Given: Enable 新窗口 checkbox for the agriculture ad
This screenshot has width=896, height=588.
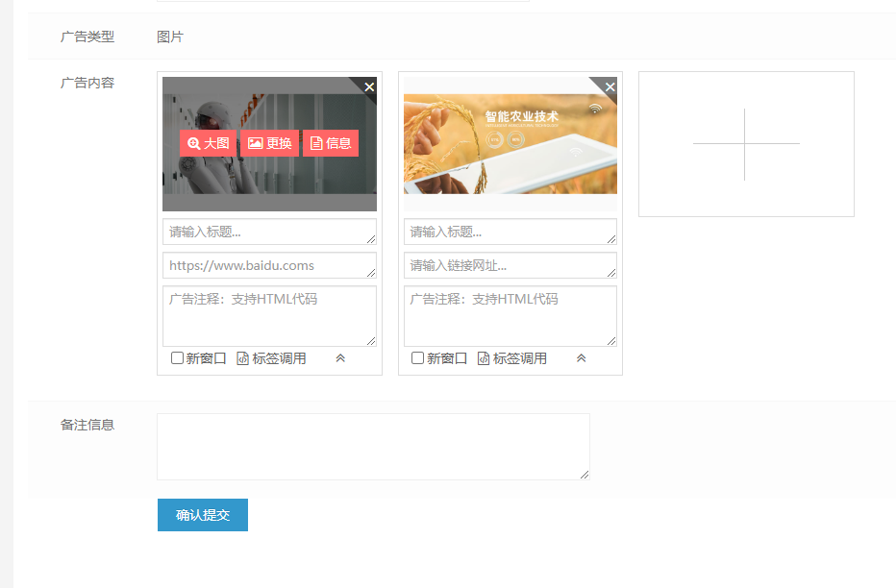Looking at the screenshot, I should tap(417, 358).
